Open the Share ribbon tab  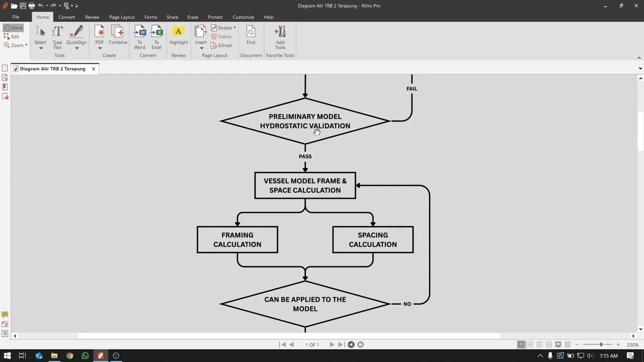pos(172,17)
